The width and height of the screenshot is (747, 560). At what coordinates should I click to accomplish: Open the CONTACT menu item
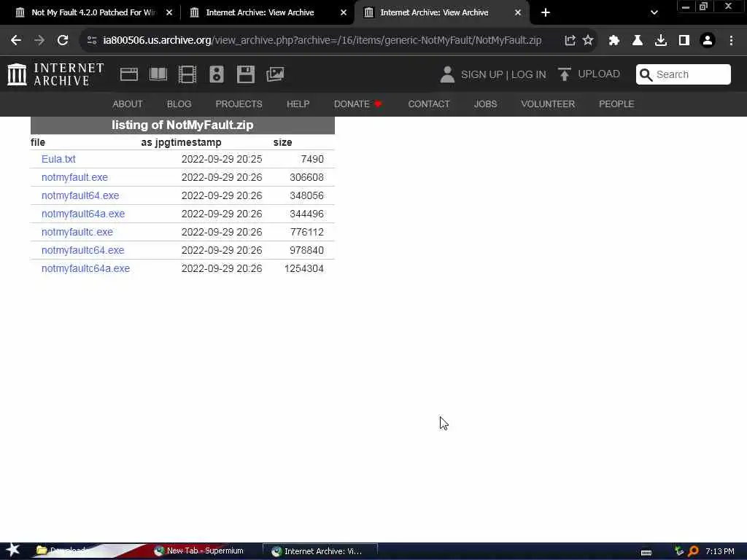tap(429, 104)
